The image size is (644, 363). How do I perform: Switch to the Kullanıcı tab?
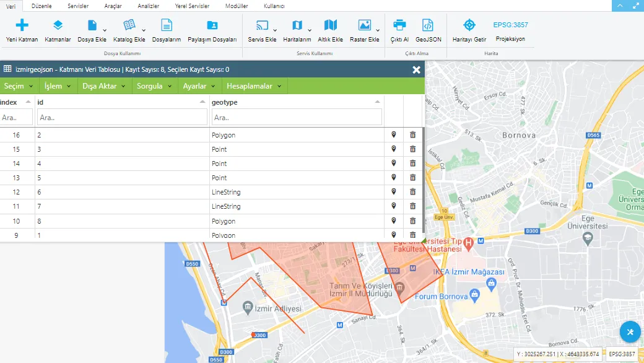pyautogui.click(x=274, y=6)
